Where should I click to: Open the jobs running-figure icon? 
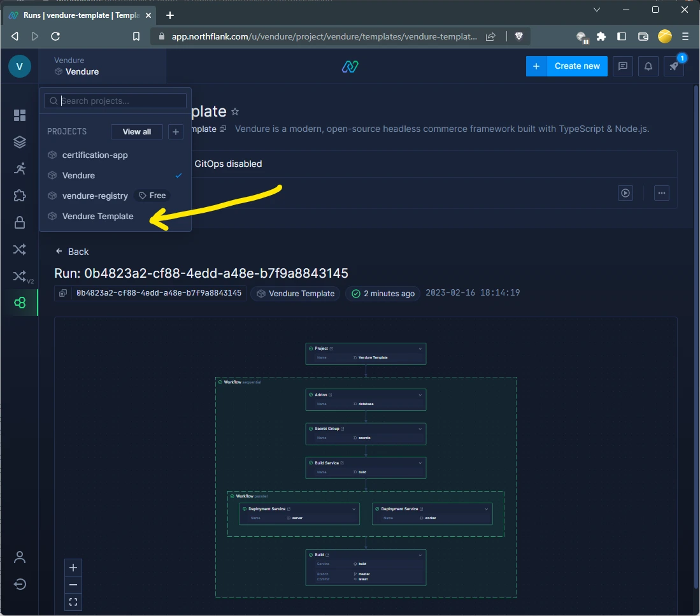[x=20, y=169]
